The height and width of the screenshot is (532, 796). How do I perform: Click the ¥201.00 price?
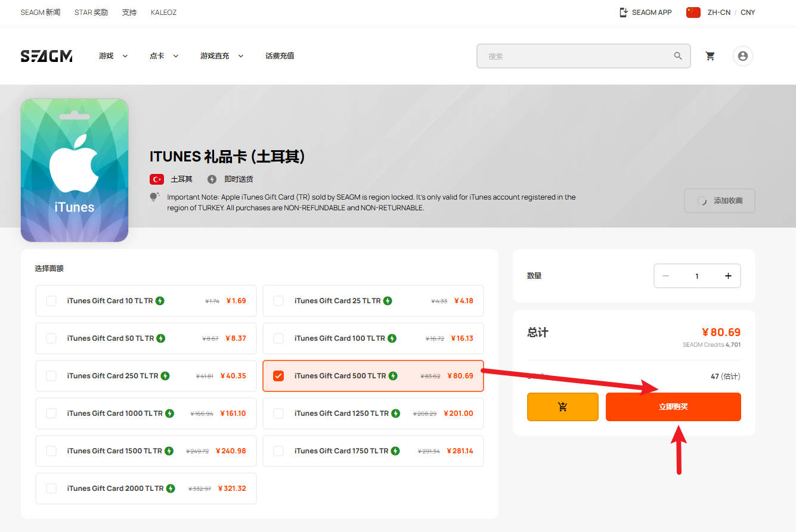[x=459, y=413]
